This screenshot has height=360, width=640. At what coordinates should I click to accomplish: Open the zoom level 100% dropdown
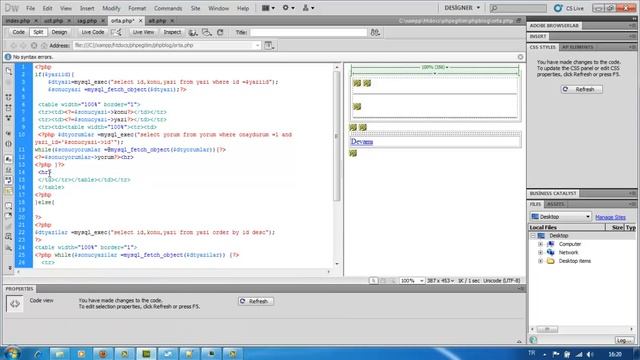pos(411,281)
